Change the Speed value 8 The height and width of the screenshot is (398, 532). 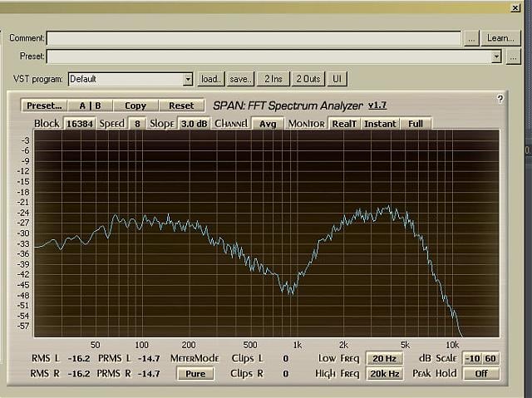(137, 124)
